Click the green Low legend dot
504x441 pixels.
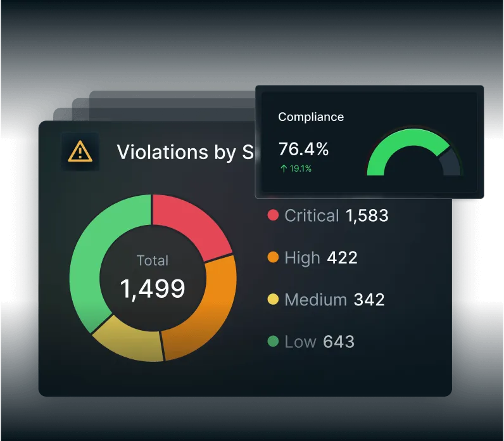[274, 342]
